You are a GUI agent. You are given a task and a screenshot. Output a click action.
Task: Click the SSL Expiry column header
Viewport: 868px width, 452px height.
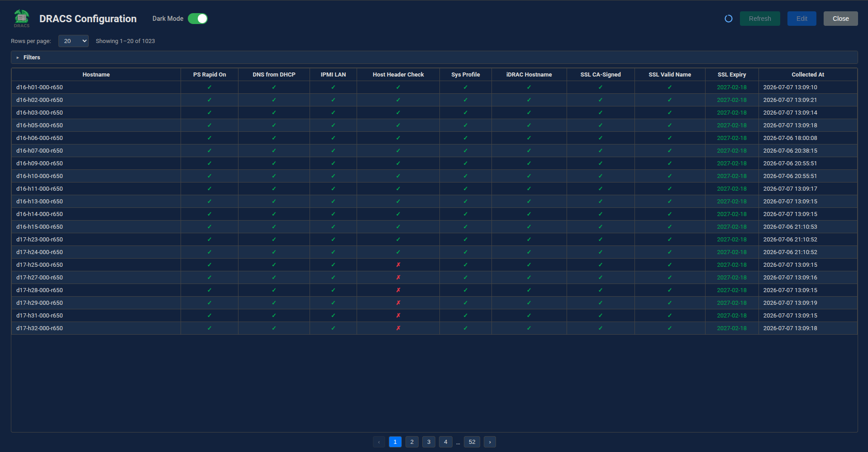732,75
